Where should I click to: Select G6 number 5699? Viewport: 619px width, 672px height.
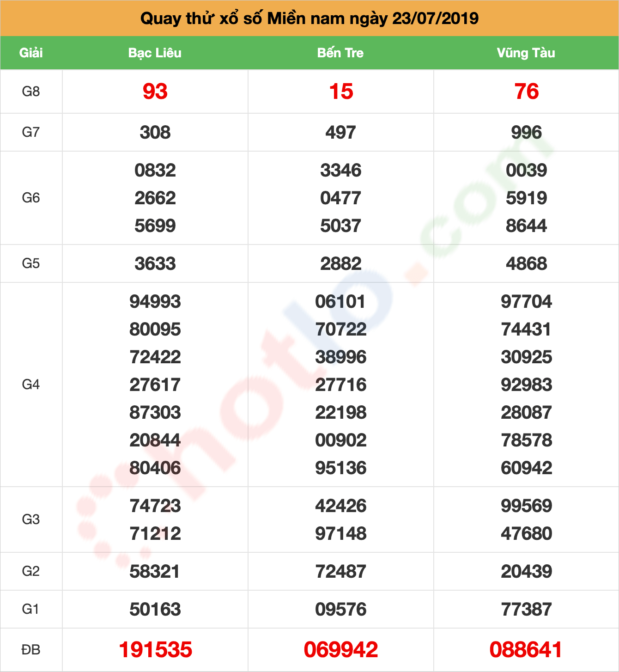pyautogui.click(x=155, y=226)
